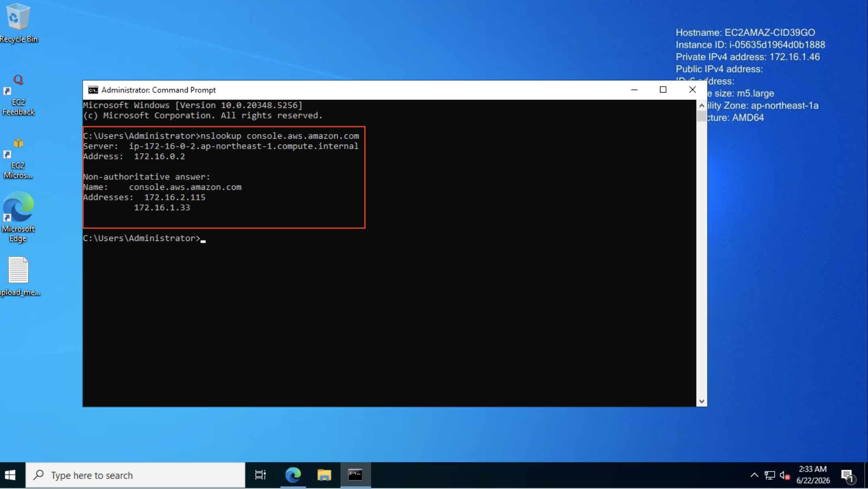
Task: Click the Command Prompt vertical scrollbar thumb
Action: (702, 116)
